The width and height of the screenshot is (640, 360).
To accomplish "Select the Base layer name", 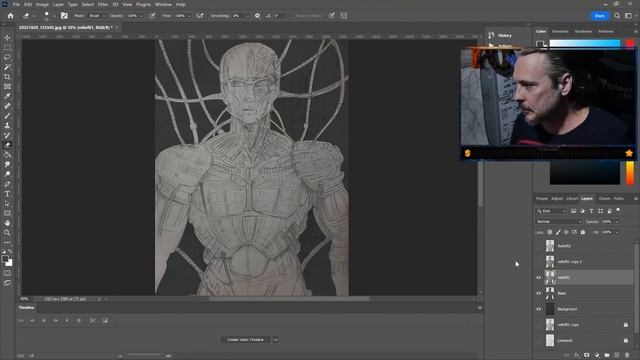I will coord(562,293).
